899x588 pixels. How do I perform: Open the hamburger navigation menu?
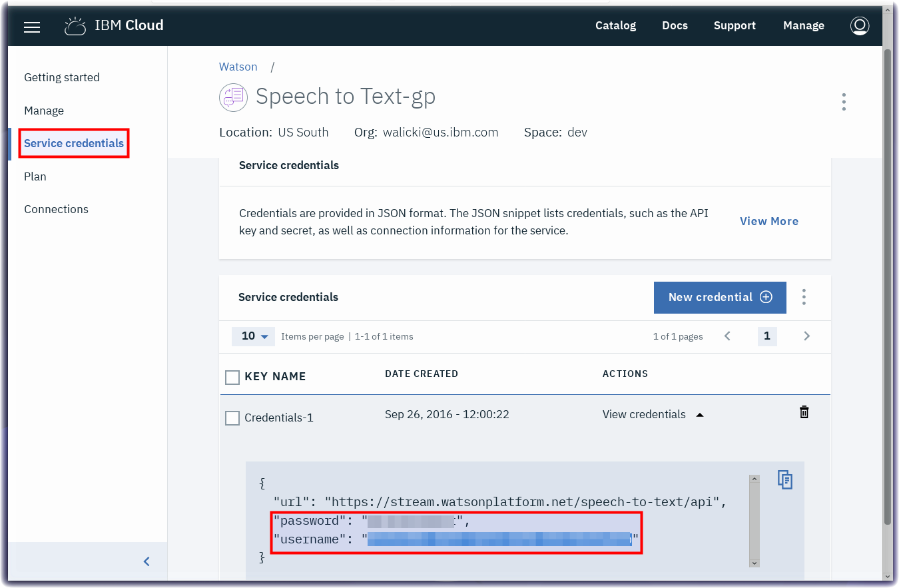[32, 27]
